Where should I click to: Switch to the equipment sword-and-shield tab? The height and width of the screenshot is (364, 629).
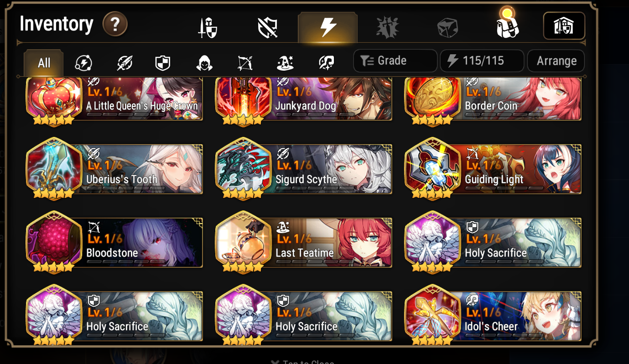coord(208,28)
